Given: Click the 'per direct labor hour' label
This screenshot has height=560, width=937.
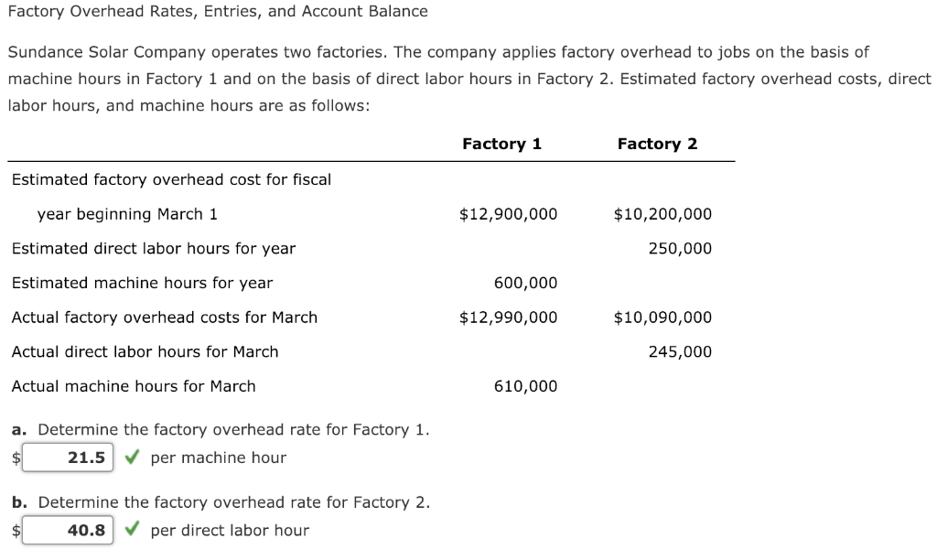Looking at the screenshot, I should 230,530.
